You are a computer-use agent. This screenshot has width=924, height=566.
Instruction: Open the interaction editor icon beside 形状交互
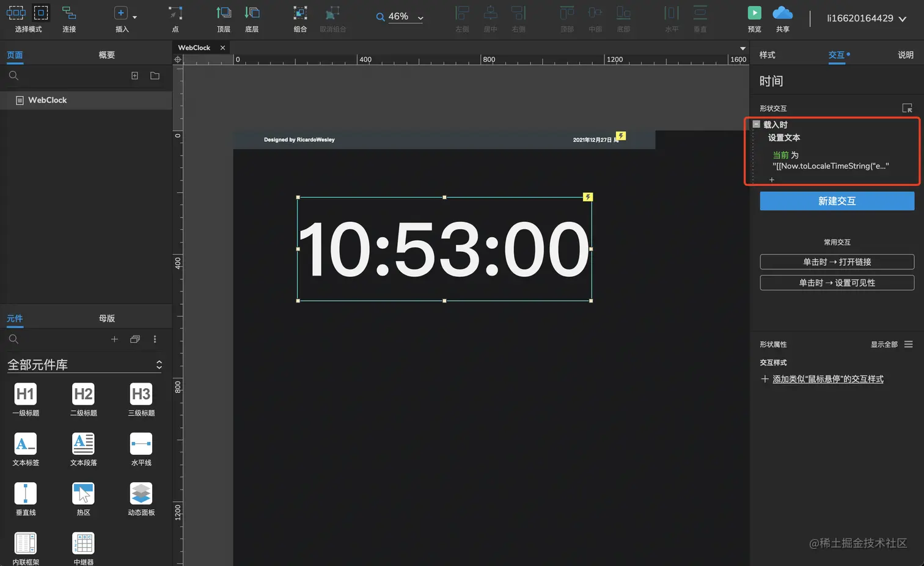click(908, 108)
